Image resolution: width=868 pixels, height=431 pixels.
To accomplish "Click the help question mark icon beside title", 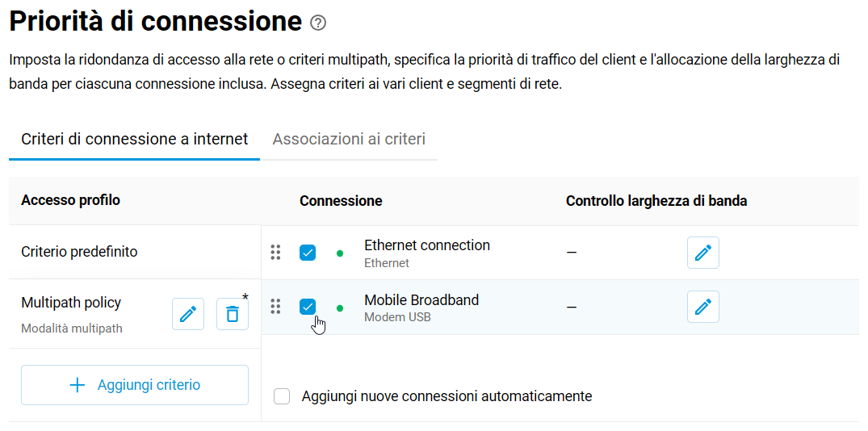I will coord(318,23).
